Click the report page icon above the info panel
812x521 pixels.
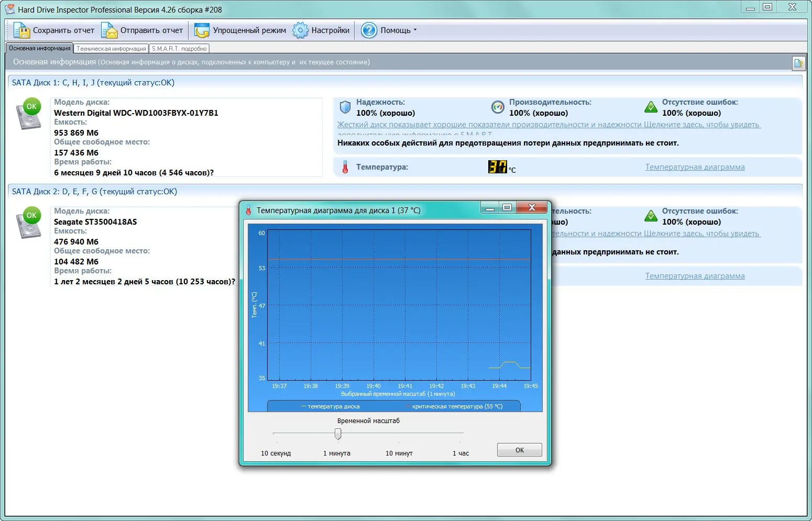click(x=798, y=63)
